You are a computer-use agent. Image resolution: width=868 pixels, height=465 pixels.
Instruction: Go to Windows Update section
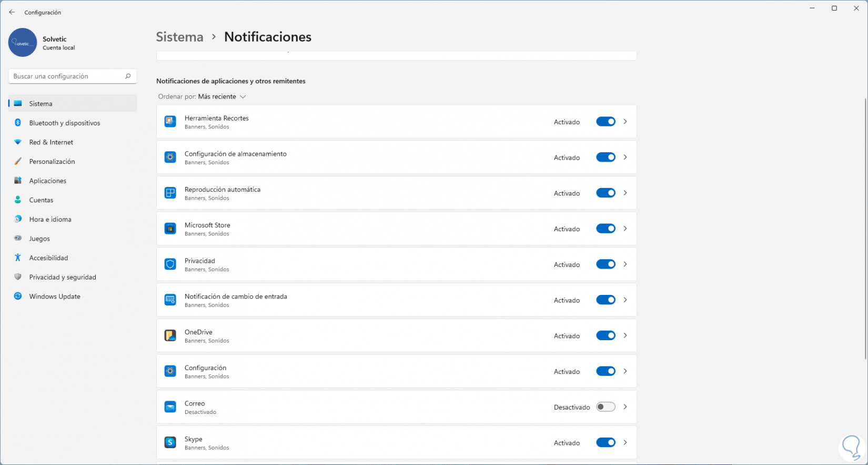[55, 296]
